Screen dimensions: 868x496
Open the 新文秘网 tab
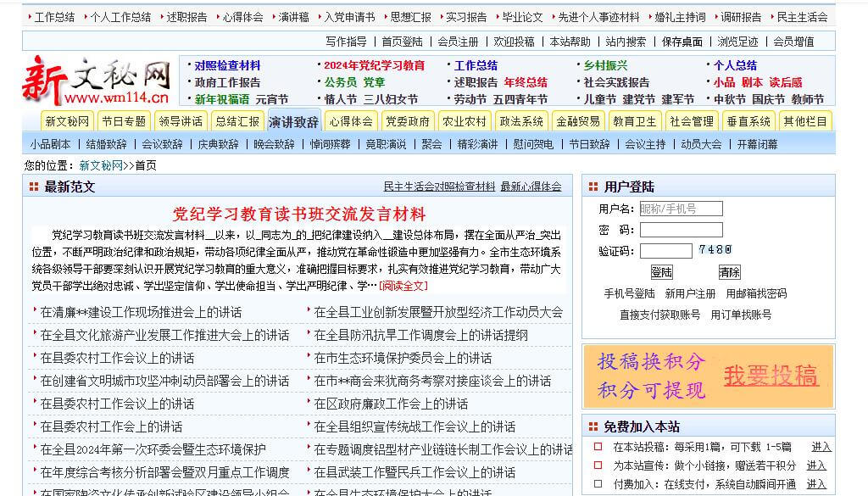pos(67,121)
